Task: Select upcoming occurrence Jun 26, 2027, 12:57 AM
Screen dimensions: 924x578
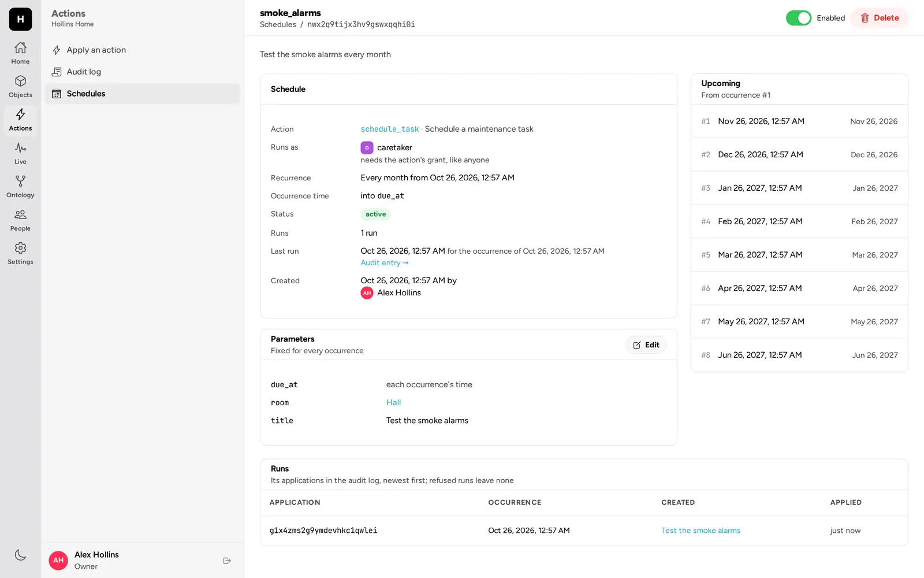Action: tap(799, 355)
